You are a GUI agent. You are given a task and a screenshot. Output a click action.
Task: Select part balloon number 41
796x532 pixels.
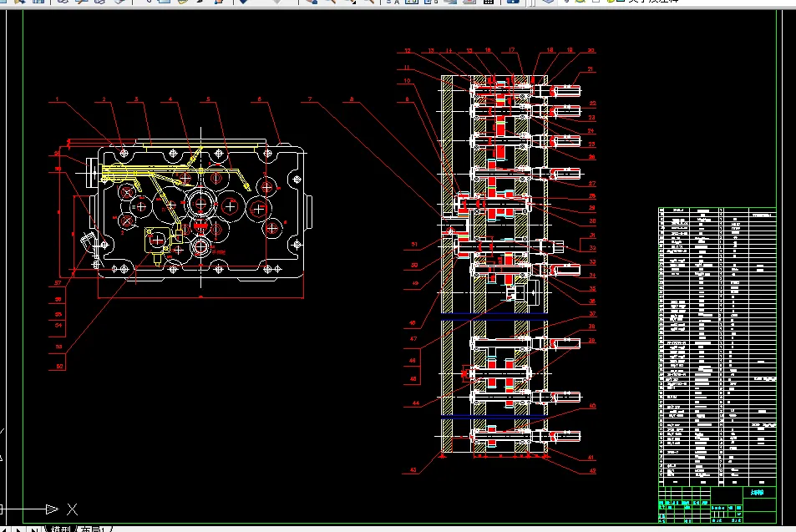[x=591, y=458]
